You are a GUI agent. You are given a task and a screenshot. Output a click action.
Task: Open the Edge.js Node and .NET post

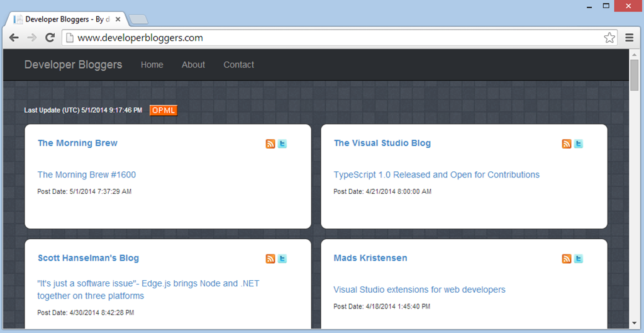pos(148,290)
